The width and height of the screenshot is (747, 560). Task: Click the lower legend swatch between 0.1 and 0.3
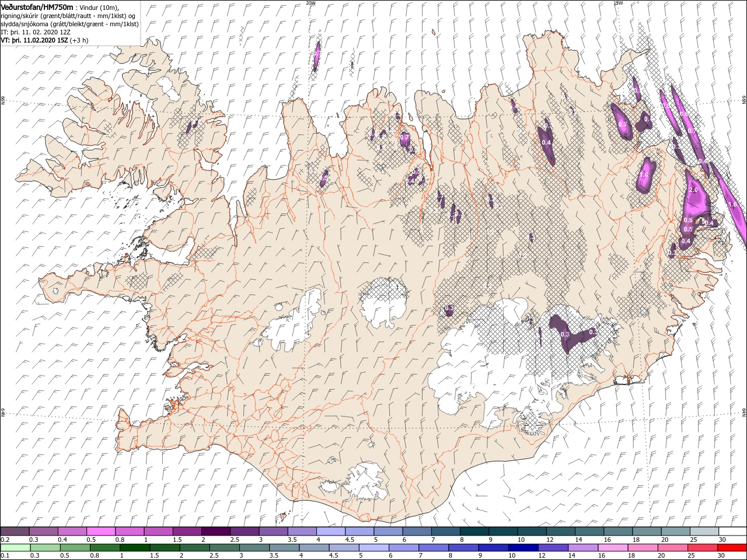click(x=15, y=548)
